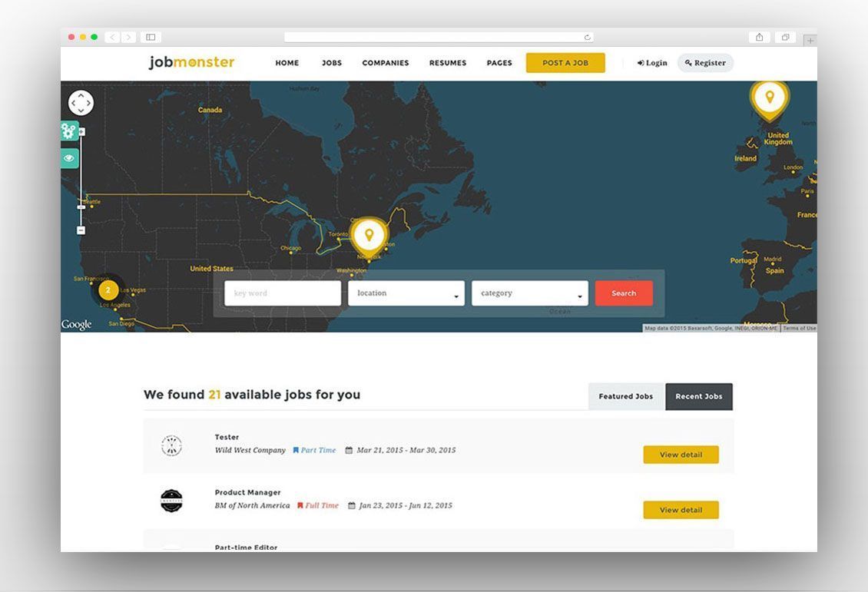
Task: Open the COMPANIES menu
Action: click(x=386, y=63)
